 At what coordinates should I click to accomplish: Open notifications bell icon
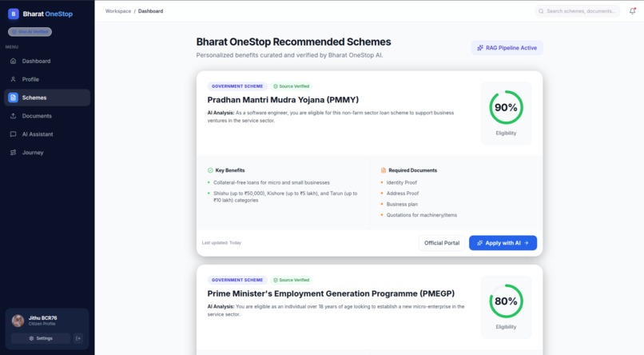coord(633,11)
